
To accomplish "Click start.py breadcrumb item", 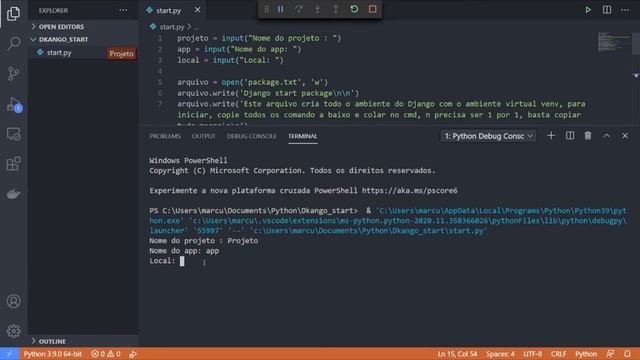I will pyautogui.click(x=172, y=27).
